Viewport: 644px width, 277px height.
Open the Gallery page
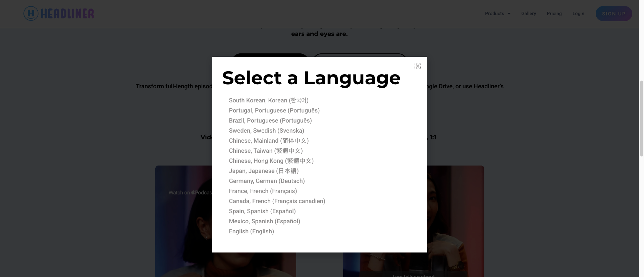tap(529, 13)
